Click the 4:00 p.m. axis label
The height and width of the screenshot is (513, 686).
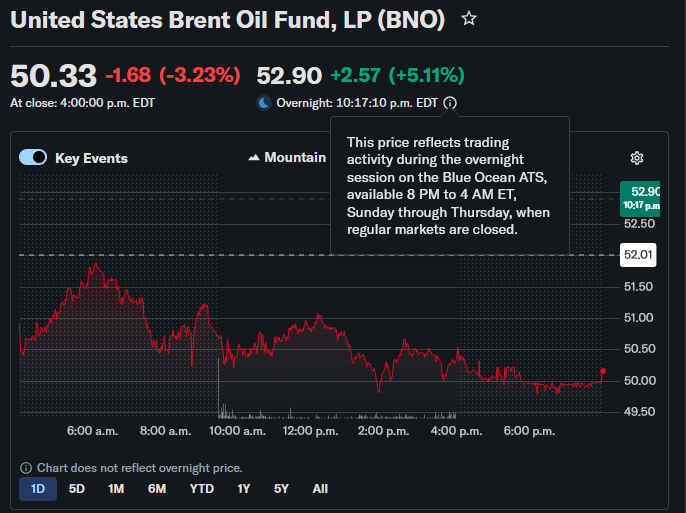456,431
